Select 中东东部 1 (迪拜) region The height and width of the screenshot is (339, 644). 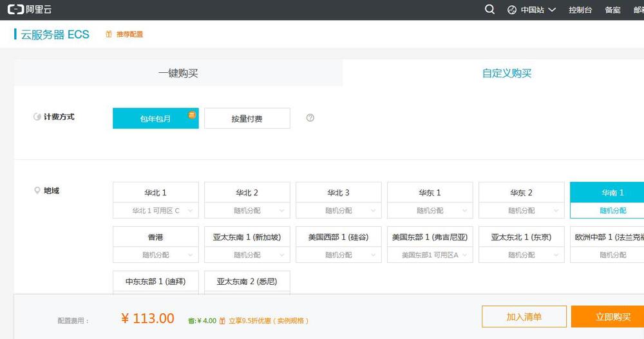156,282
